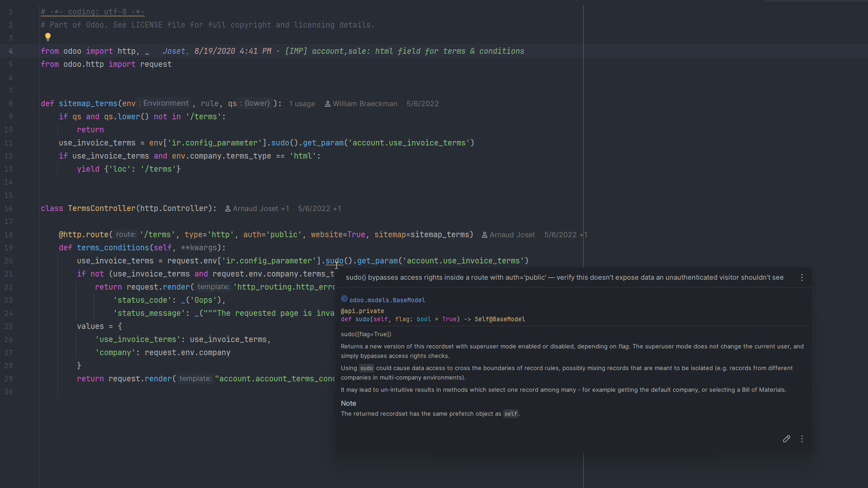868x488 pixels.
Task: Click line number 4 in the gutter
Action: [11, 51]
